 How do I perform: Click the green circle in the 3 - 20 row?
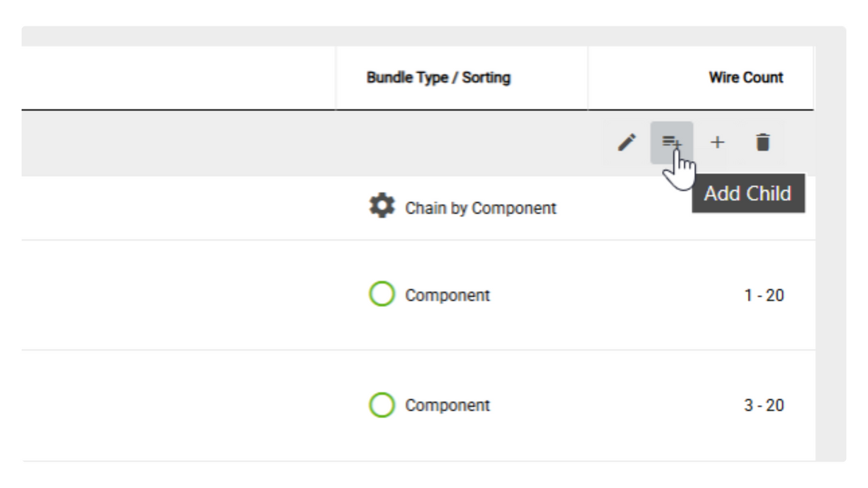382,404
